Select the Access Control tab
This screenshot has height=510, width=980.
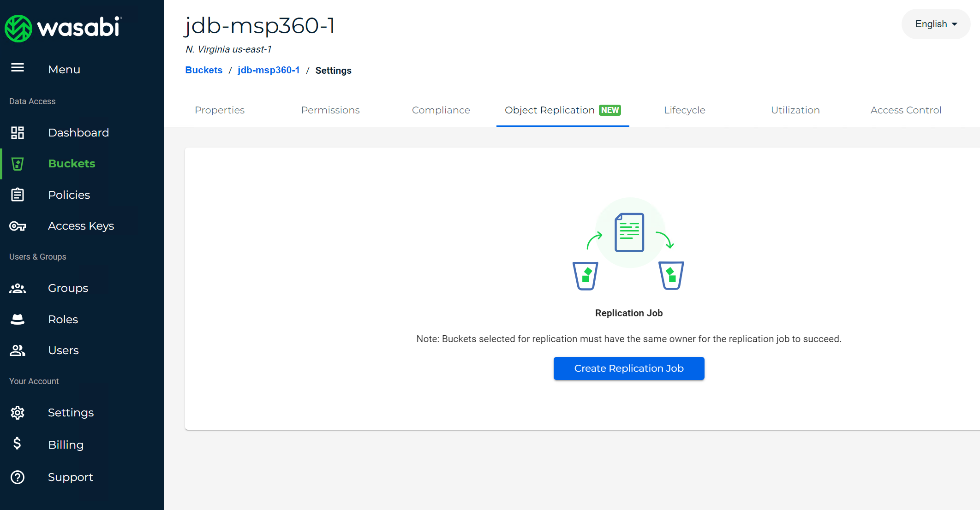click(x=906, y=110)
